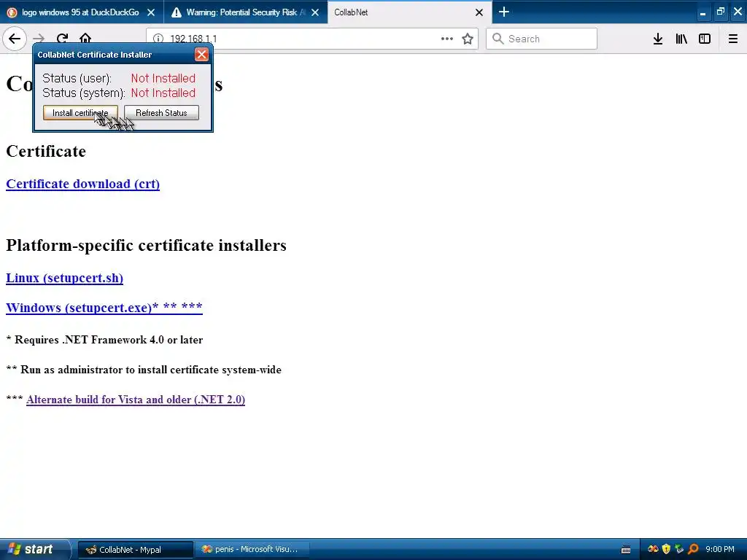Open the Downloads panel

click(x=658, y=39)
